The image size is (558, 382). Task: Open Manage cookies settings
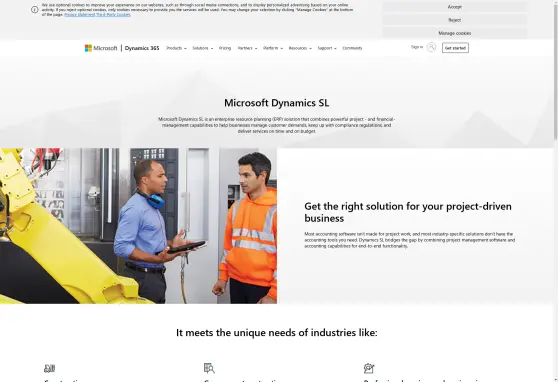[x=454, y=33]
